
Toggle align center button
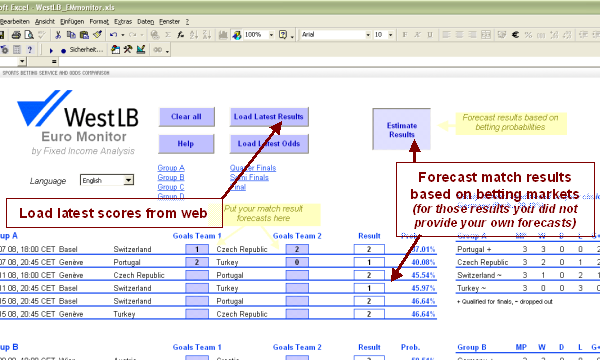459,35
